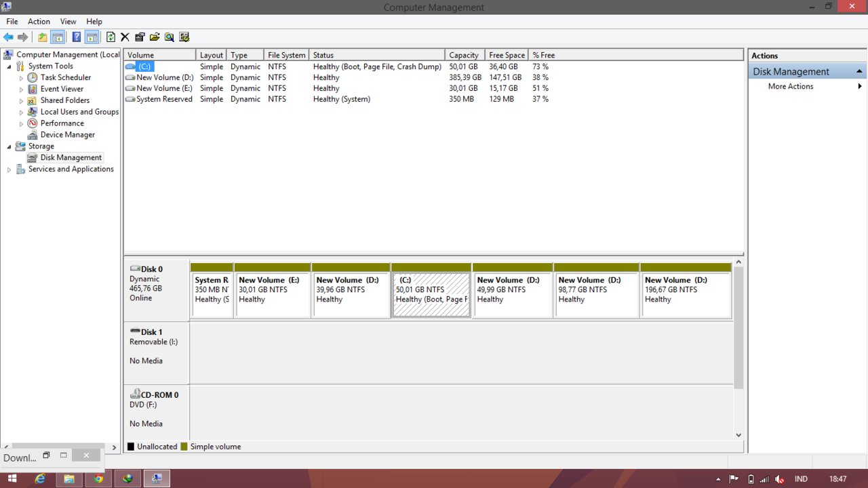This screenshot has height=488, width=868.
Task: Click the Disk 0 label panel
Action: click(x=157, y=290)
